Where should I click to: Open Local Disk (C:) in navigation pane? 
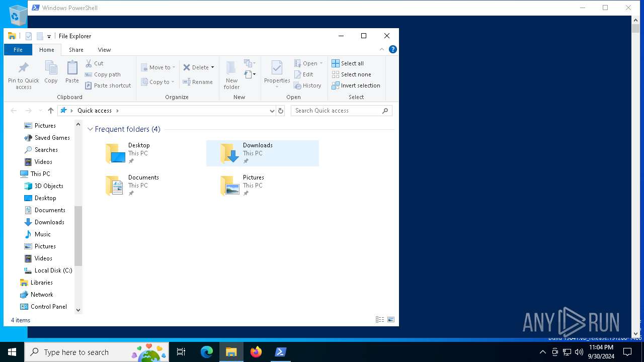[53, 270]
